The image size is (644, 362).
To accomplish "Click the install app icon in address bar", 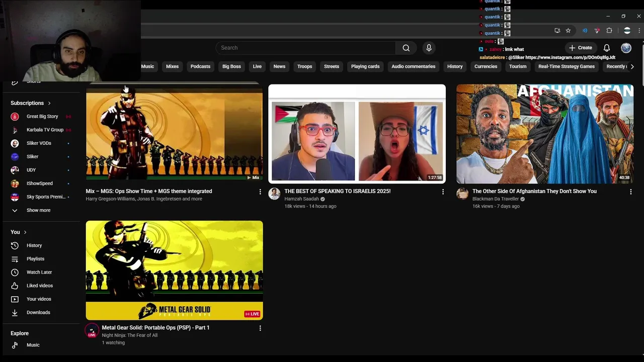I will coord(557,31).
